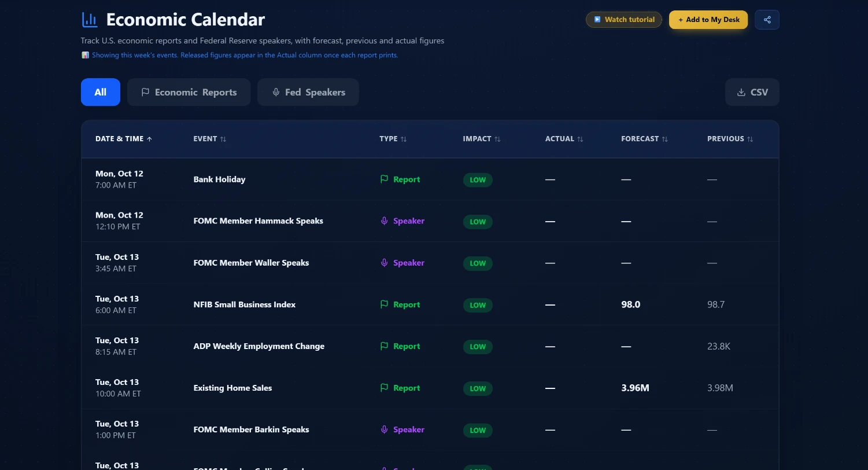Click the flag icon in Existing Home Sales row
Screen dimensions: 868x470
pos(384,388)
